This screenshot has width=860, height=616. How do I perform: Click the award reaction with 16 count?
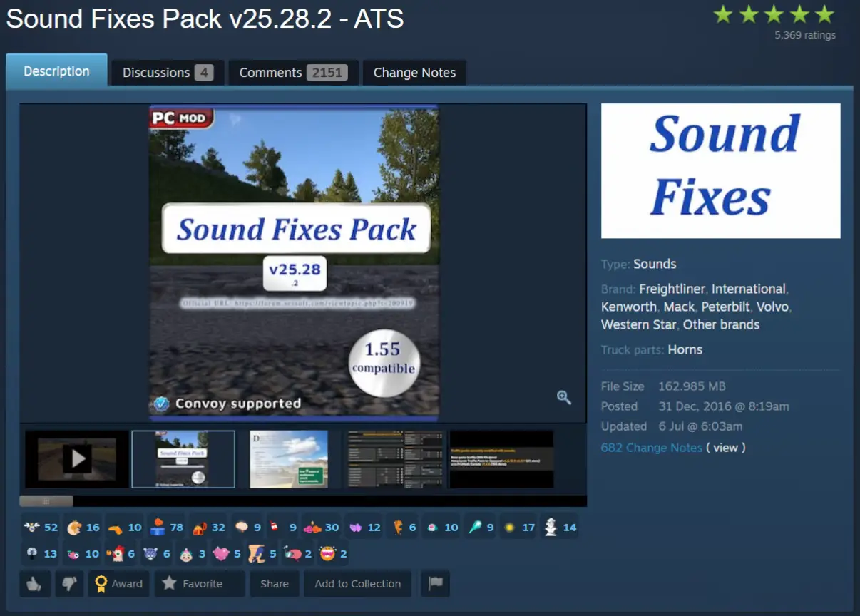click(83, 528)
